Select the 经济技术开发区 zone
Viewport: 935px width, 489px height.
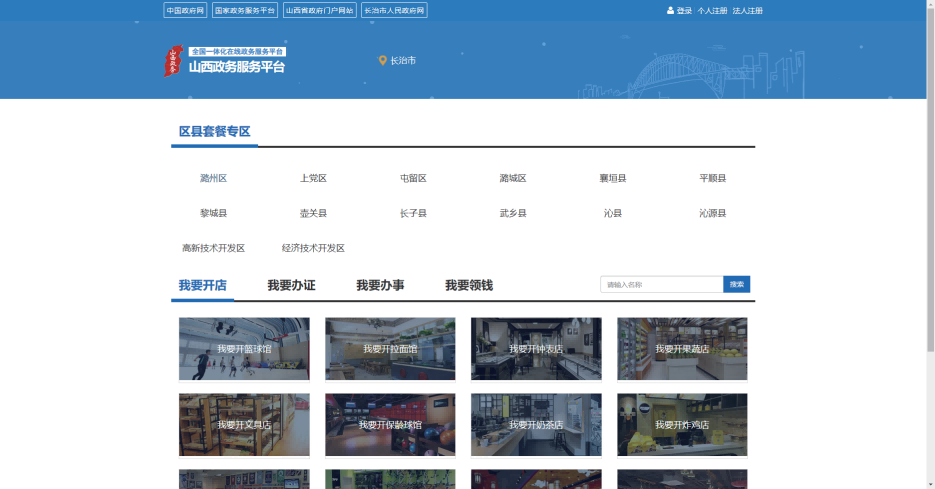click(313, 248)
